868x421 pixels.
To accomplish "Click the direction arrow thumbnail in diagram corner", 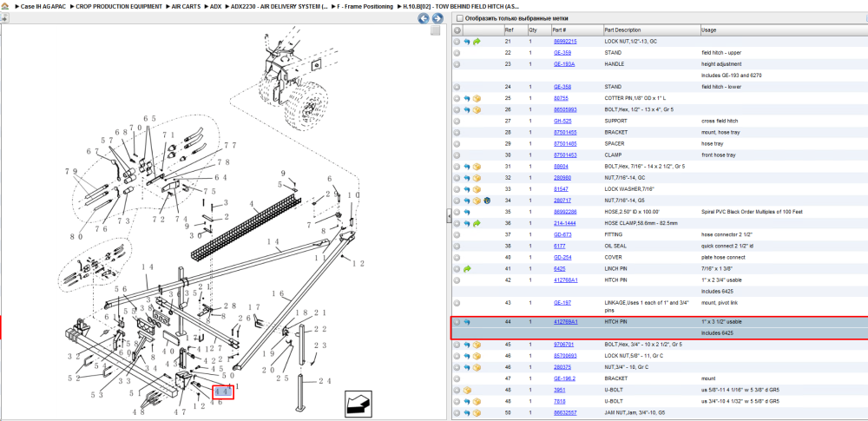I will 358,404.
